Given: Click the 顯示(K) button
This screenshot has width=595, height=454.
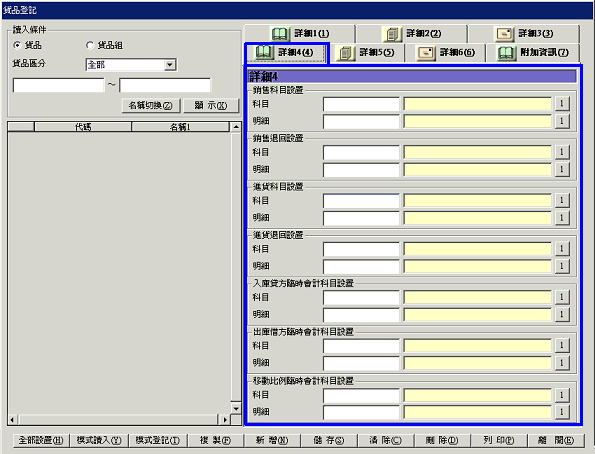Looking at the screenshot, I should click(211, 106).
